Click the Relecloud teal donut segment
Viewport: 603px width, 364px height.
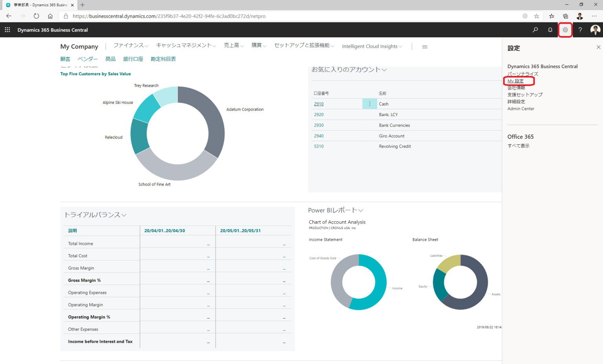pos(139,136)
